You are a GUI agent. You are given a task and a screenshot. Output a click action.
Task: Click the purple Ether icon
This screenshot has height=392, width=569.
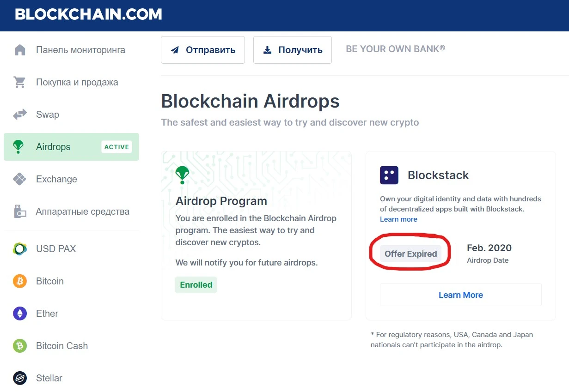pyautogui.click(x=20, y=314)
